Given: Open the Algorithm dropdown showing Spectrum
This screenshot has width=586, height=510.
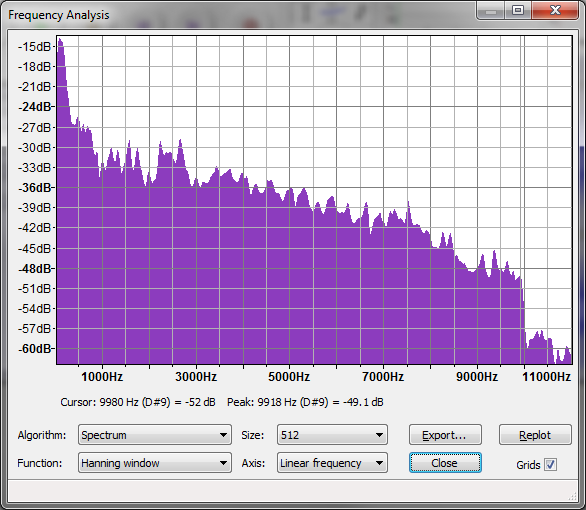Looking at the screenshot, I should tap(155, 435).
